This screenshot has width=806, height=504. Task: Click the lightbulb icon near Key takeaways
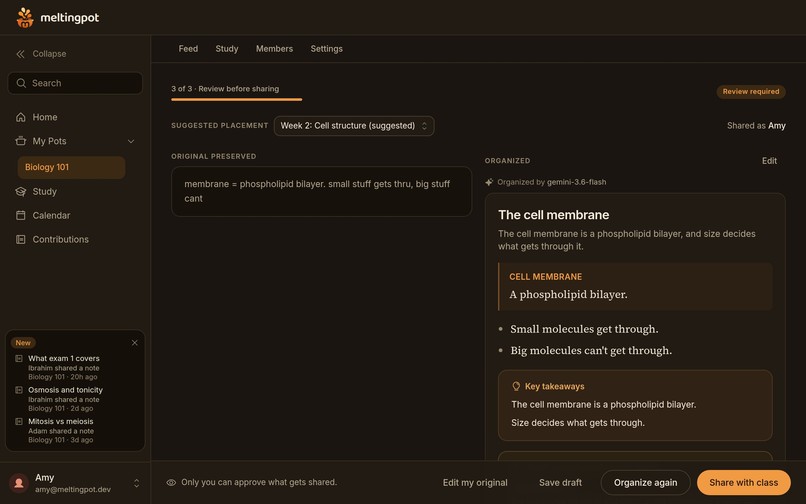point(516,386)
